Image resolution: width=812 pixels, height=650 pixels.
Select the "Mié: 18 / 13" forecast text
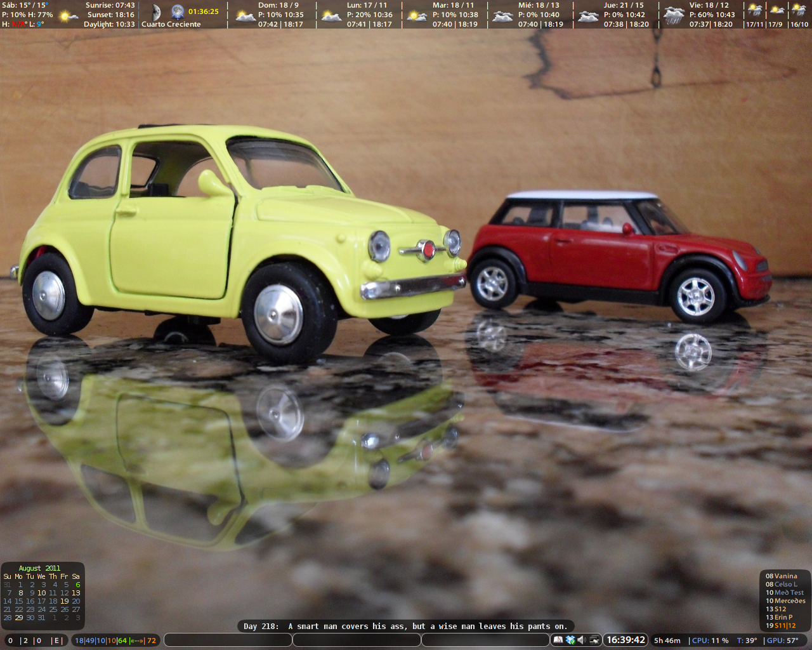click(539, 5)
